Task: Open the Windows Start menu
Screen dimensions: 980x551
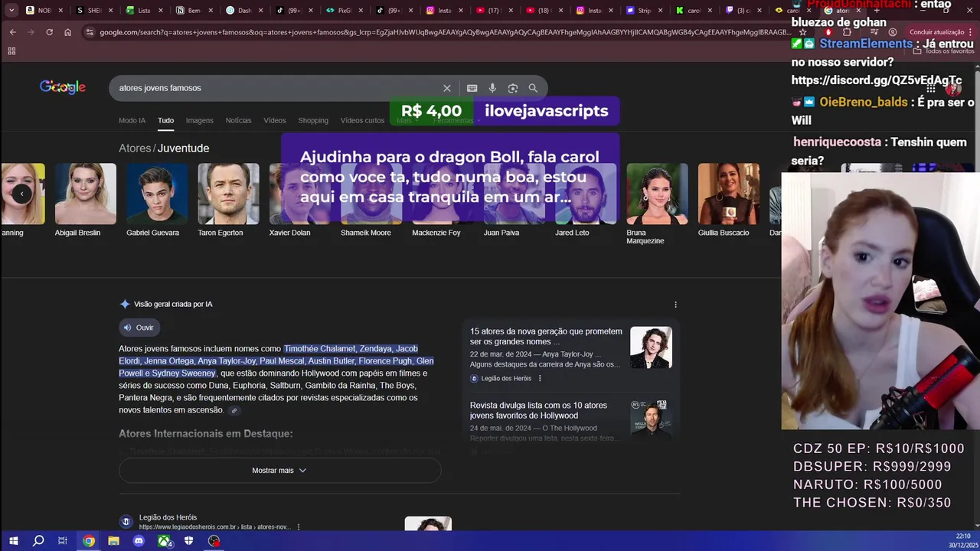Action: point(13,541)
